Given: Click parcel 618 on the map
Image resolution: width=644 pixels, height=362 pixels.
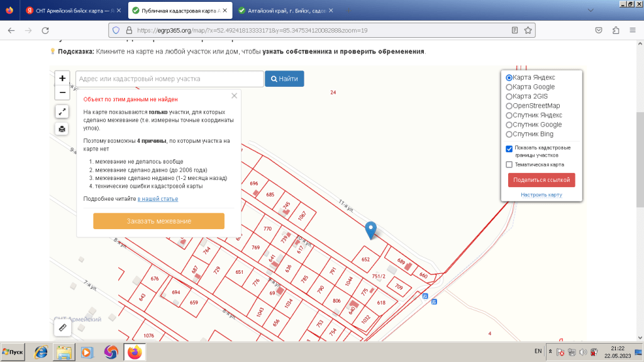Looking at the screenshot, I should [381, 302].
